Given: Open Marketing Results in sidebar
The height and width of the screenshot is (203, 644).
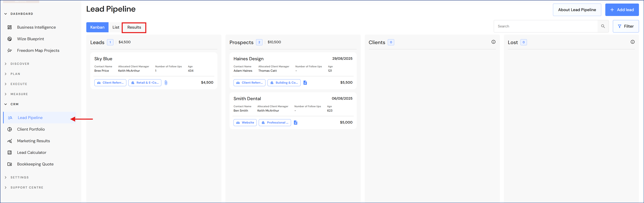Looking at the screenshot, I should pos(33,141).
